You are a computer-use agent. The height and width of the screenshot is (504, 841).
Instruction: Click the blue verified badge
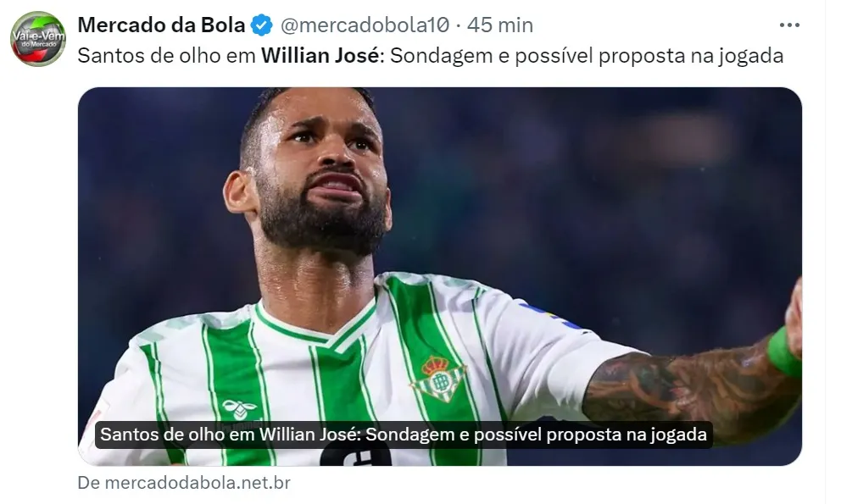261,25
